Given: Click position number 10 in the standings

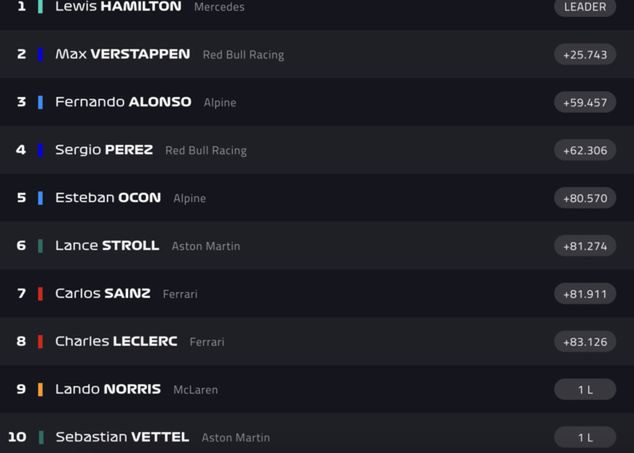Looking at the screenshot, I should [x=17, y=437].
